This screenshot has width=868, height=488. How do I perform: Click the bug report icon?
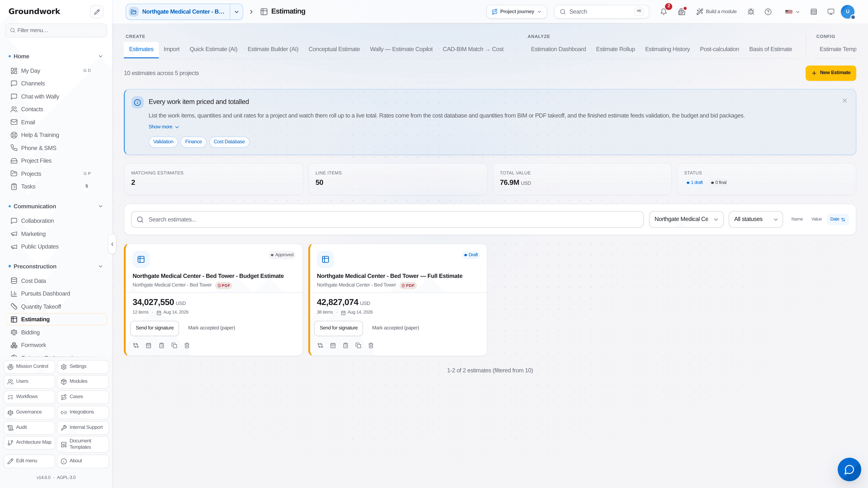tap(751, 12)
